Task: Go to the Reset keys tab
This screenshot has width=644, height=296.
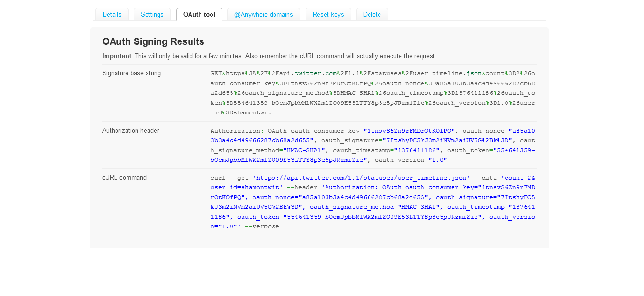Action: (x=328, y=14)
